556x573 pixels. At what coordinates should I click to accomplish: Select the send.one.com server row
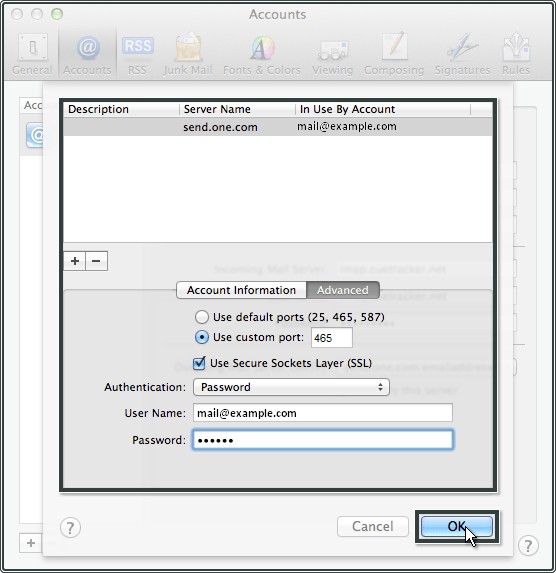(x=278, y=127)
